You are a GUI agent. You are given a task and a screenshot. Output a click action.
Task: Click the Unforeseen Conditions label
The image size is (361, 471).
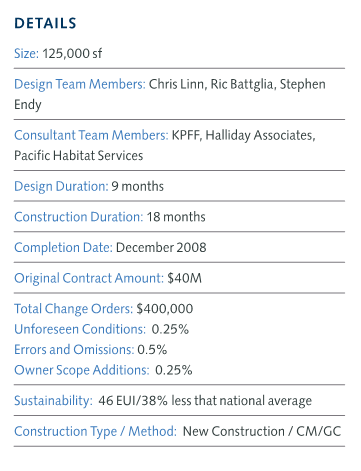(x=80, y=329)
